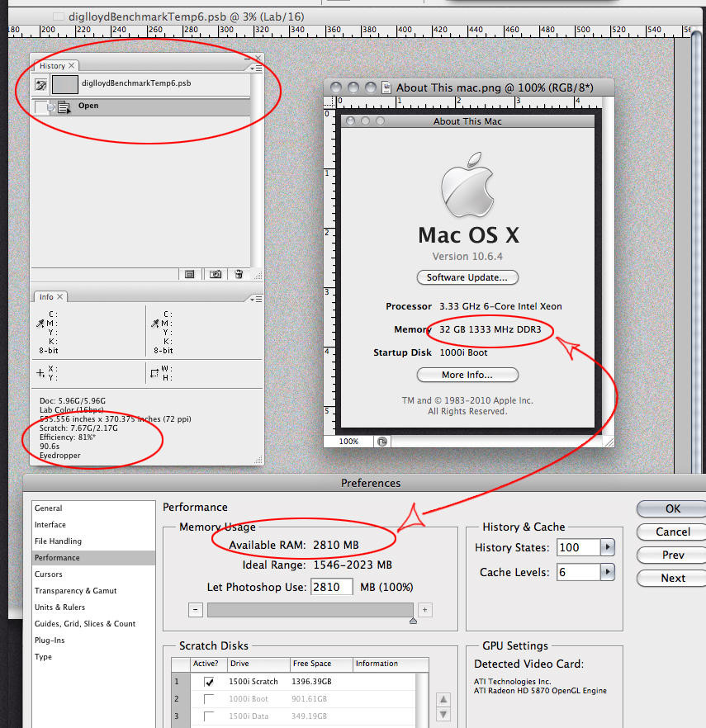Close the History tab with its X
Viewport: 706px width, 728px height.
[72, 65]
